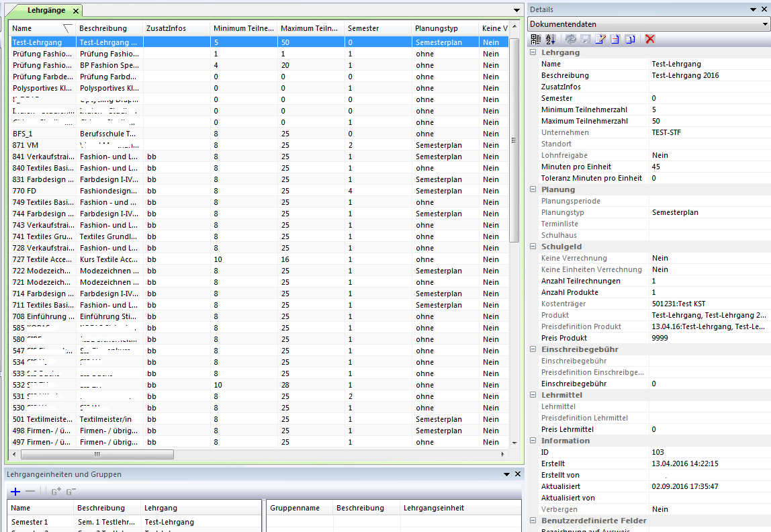Collapse the Lehrgang property section
This screenshot has height=532, width=771.
pyautogui.click(x=534, y=52)
